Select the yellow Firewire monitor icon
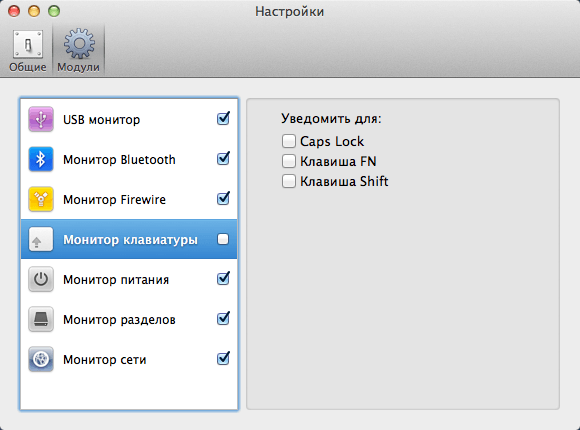 point(41,199)
